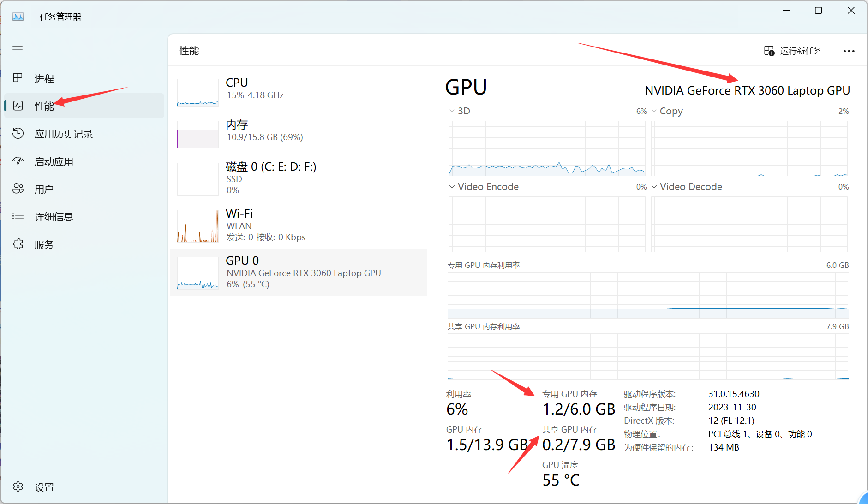Open 应用历史记录 page
The width and height of the screenshot is (868, 504).
84,134
